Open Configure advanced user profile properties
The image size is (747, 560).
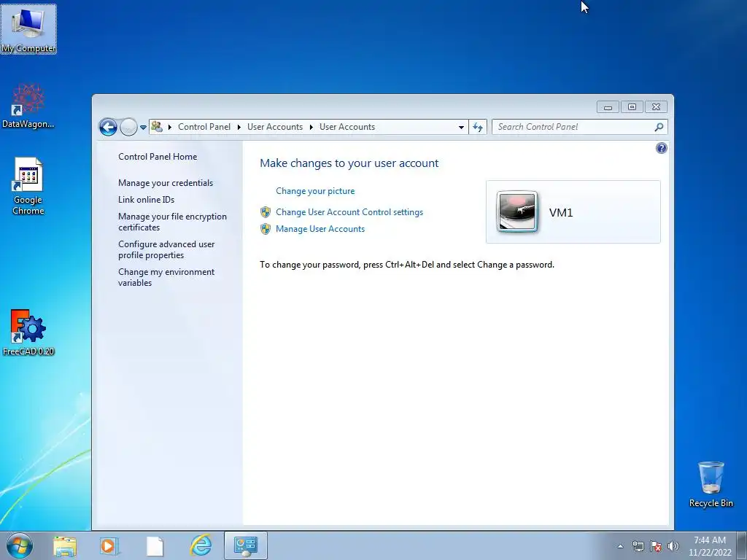166,249
